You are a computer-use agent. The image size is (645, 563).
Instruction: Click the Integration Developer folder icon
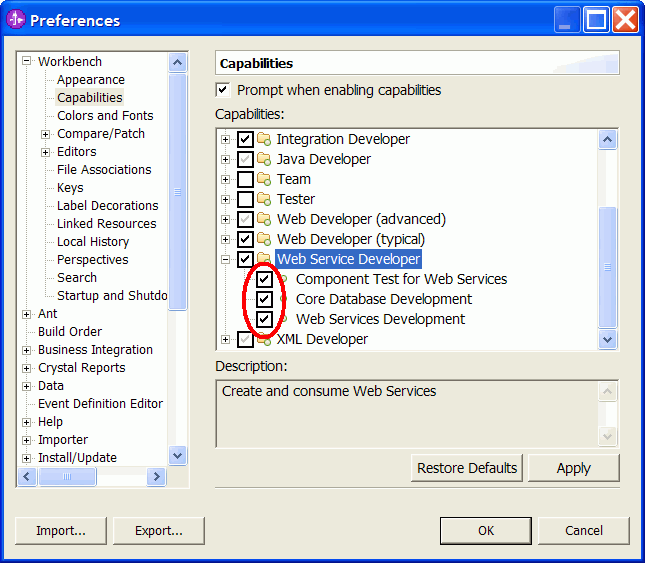pos(264,139)
